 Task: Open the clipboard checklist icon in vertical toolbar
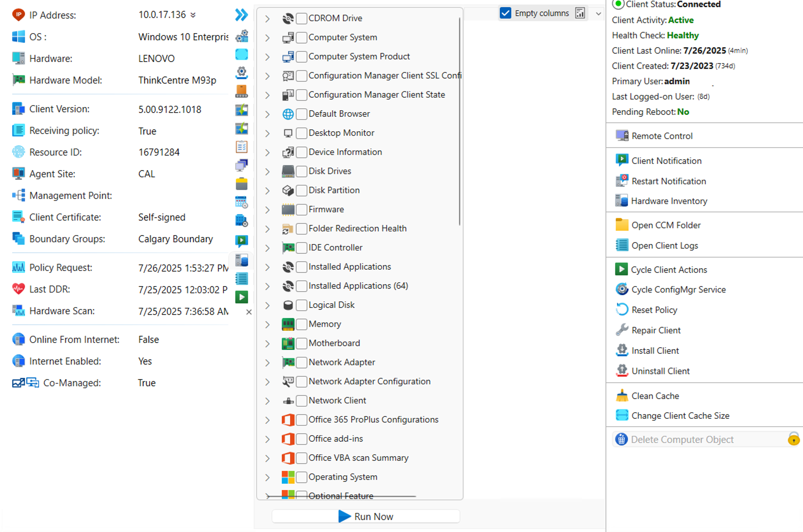(242, 147)
